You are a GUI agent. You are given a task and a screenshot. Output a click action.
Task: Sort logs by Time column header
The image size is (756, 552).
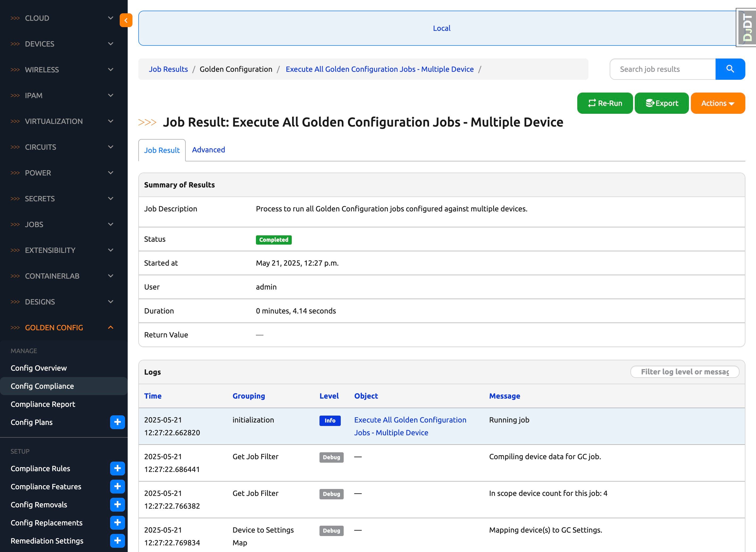pos(153,396)
